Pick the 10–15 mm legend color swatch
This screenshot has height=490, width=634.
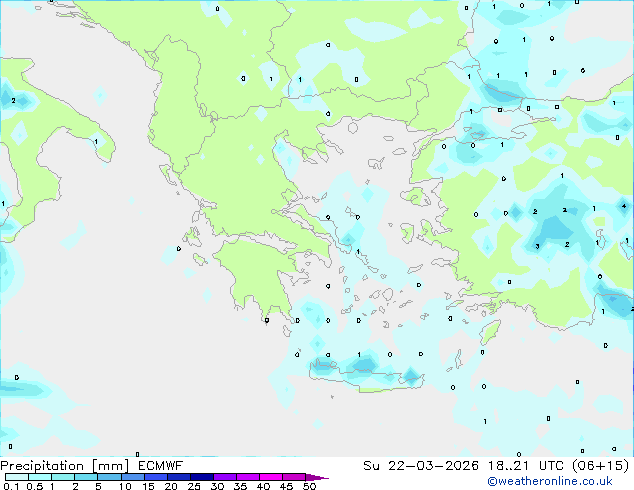[x=132, y=477]
